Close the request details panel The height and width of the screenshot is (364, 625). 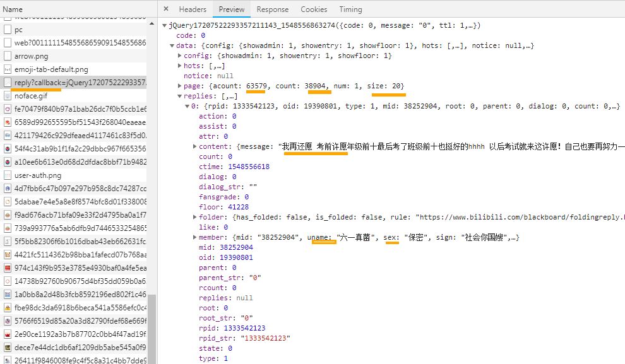(x=166, y=9)
